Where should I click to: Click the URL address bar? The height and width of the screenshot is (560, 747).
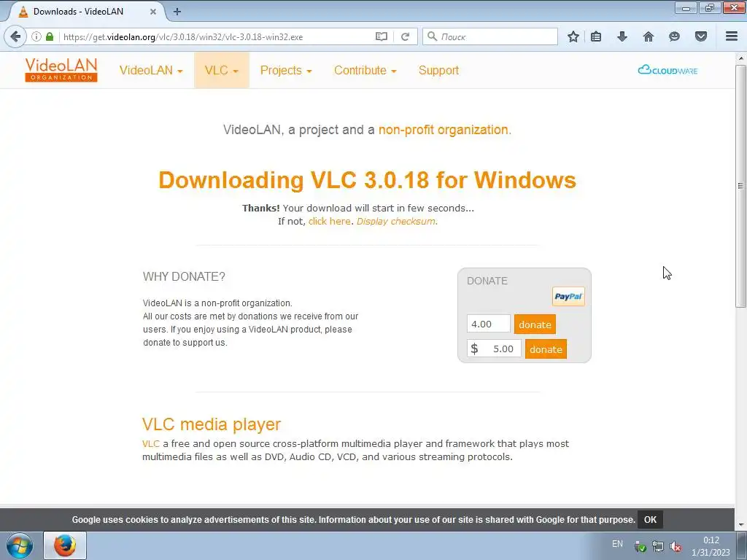(217, 36)
